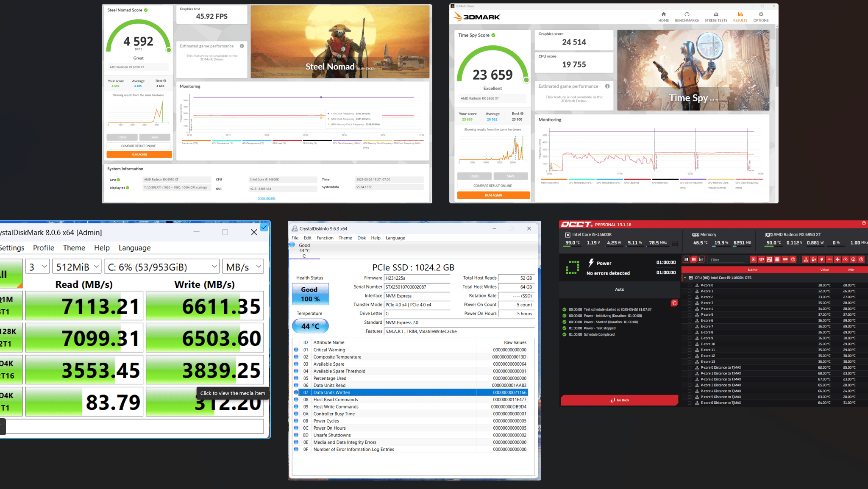
Task: Switch to the STRESS TESTS tab in 3DMark
Action: click(716, 17)
